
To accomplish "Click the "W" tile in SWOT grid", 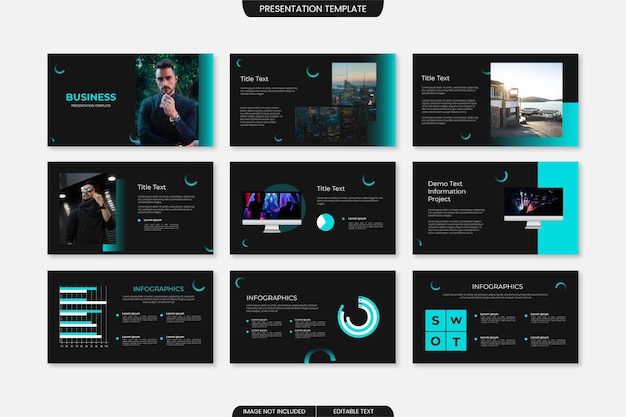I will click(456, 320).
